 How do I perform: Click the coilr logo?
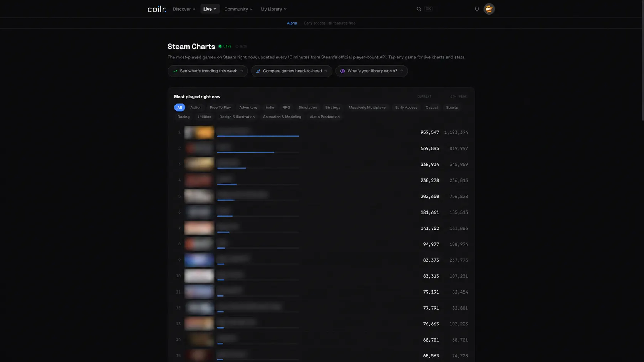[157, 9]
